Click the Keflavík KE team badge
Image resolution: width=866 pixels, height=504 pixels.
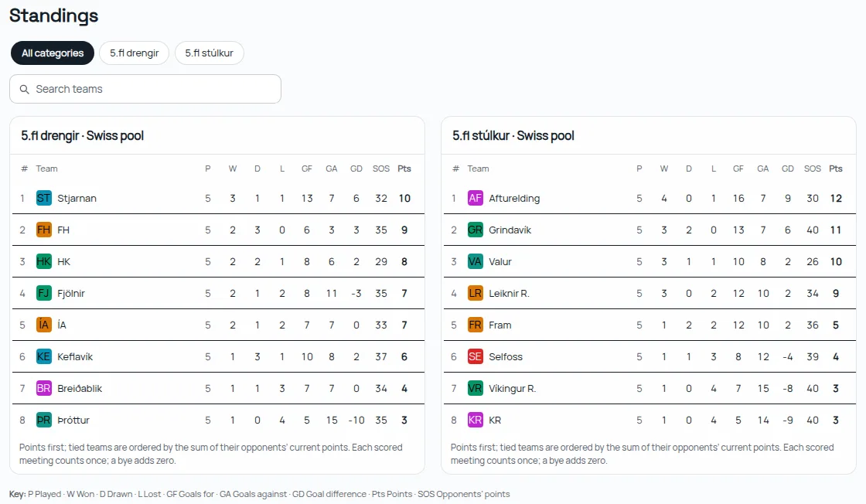(43, 356)
